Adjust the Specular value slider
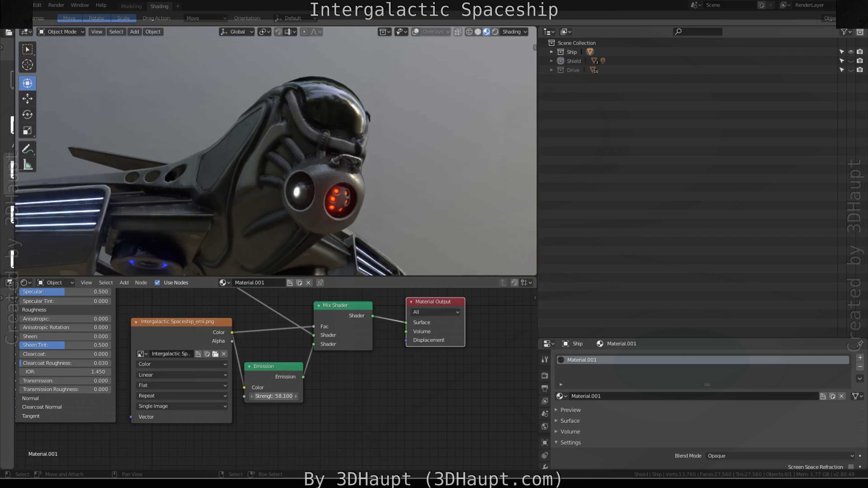Image resolution: width=868 pixels, height=488 pixels. click(65, 292)
